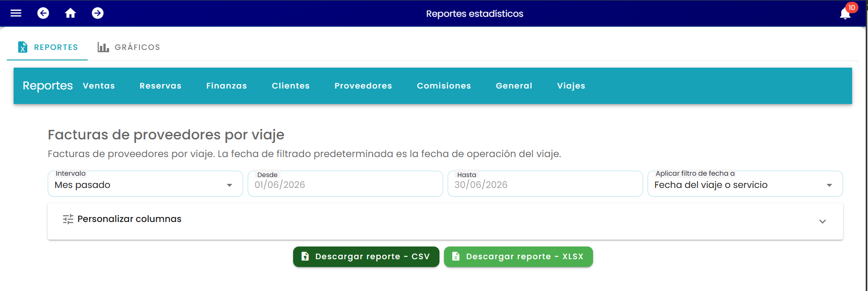This screenshot has width=868, height=291.
Task: Open the Clientes reports menu
Action: click(291, 86)
